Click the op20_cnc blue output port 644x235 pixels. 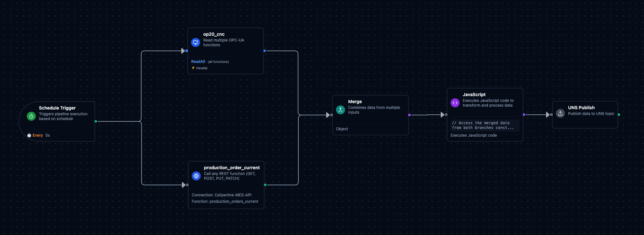tap(265, 51)
